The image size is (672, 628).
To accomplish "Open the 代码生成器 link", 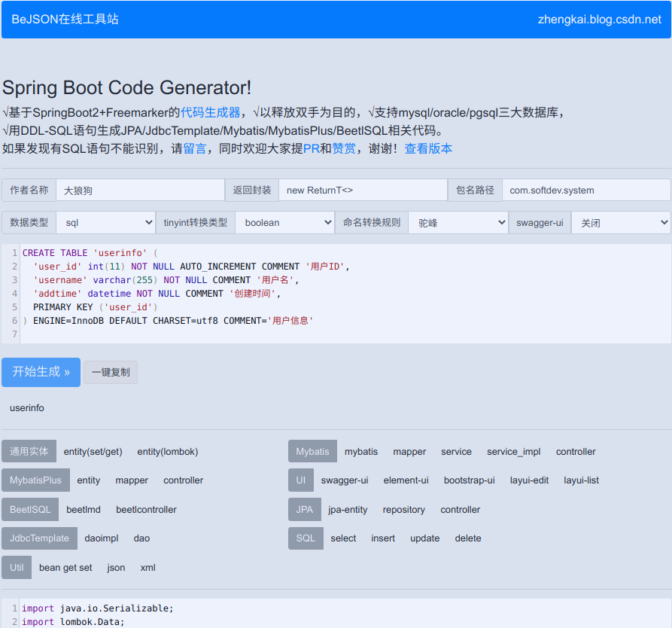I will (x=210, y=112).
